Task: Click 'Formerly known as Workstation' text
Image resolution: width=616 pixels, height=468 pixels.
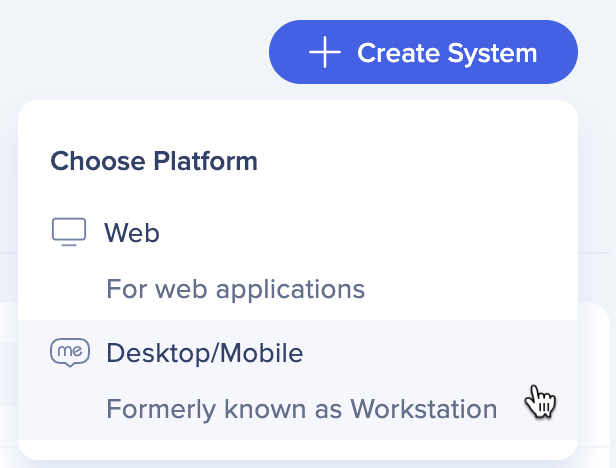Action: coord(302,409)
